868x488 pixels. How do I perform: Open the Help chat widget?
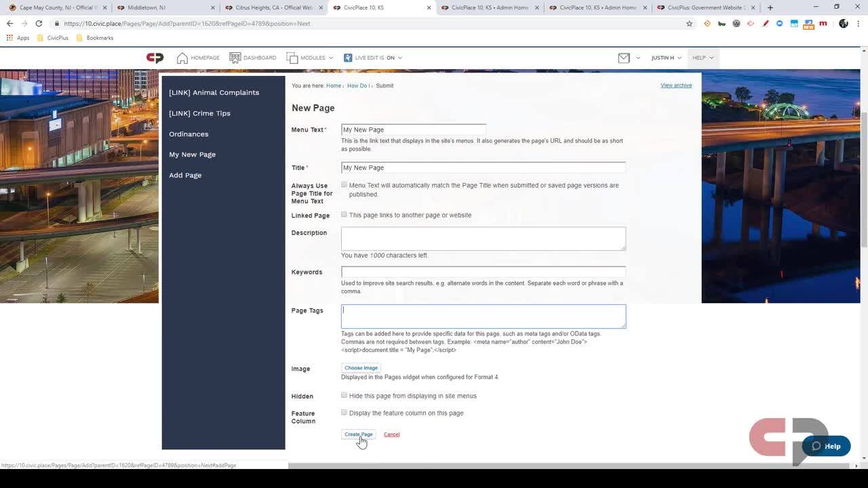coord(826,446)
